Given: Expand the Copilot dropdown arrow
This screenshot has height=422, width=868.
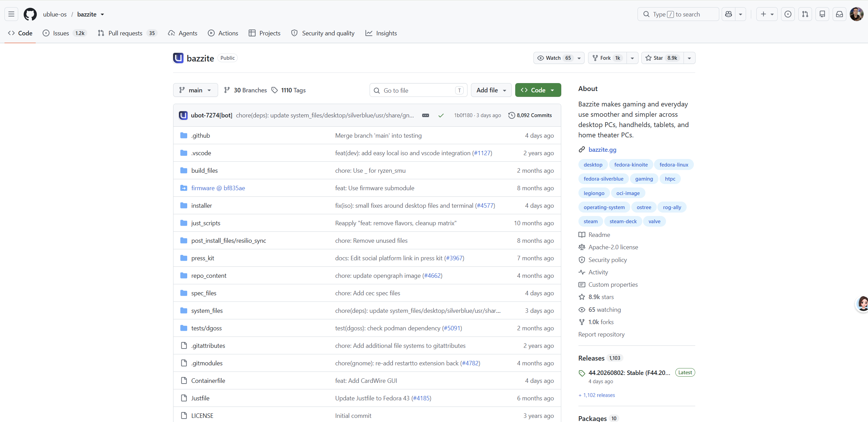Looking at the screenshot, I should tap(741, 14).
